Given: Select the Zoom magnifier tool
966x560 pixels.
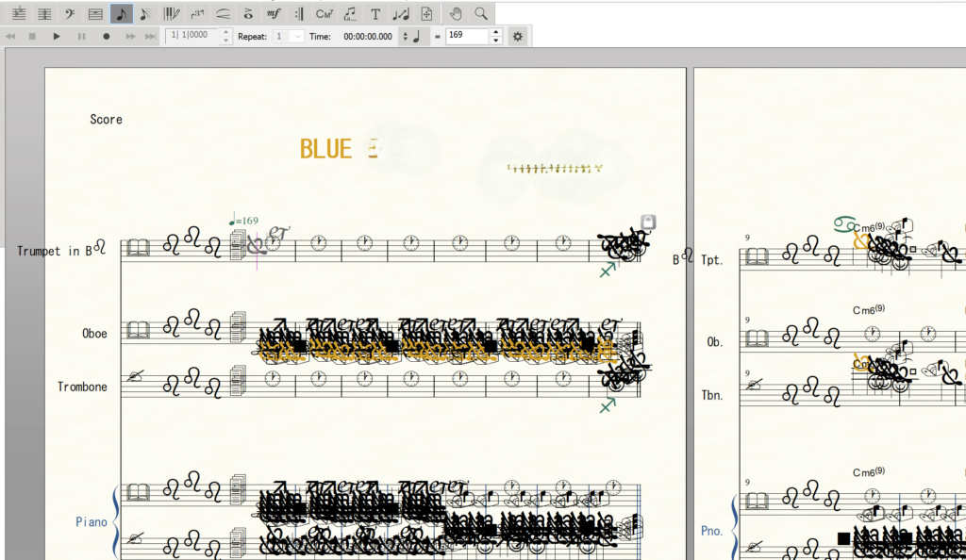Looking at the screenshot, I should (481, 13).
